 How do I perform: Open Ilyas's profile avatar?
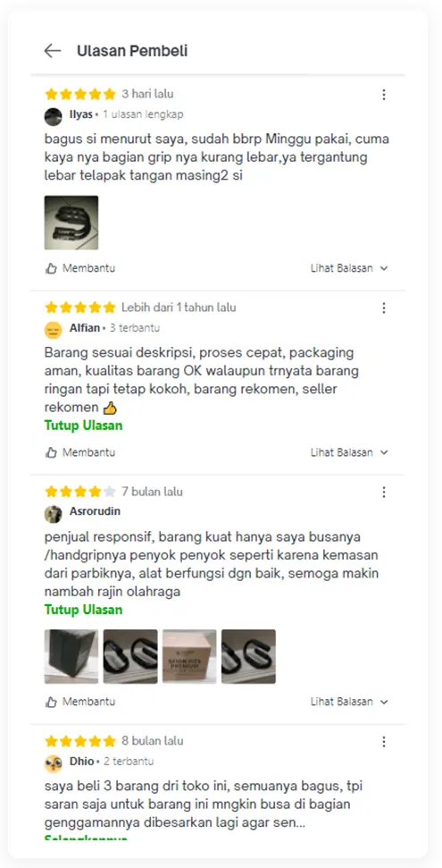53,117
